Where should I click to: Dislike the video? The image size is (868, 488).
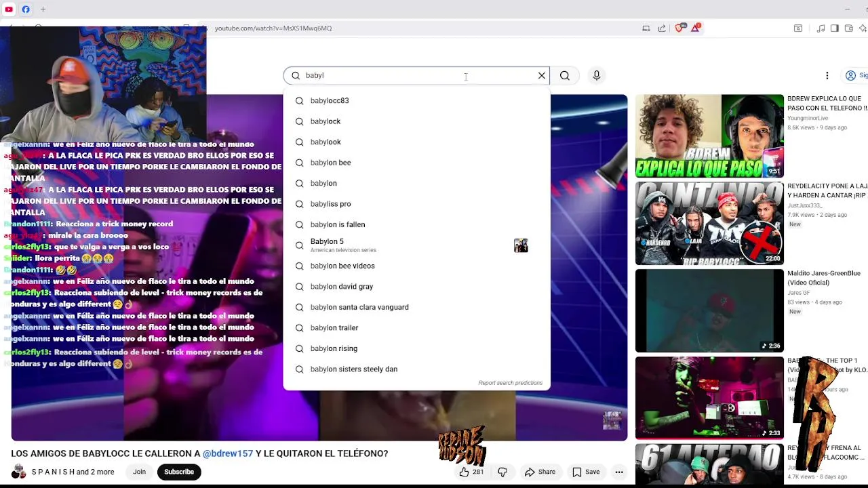[502, 472]
